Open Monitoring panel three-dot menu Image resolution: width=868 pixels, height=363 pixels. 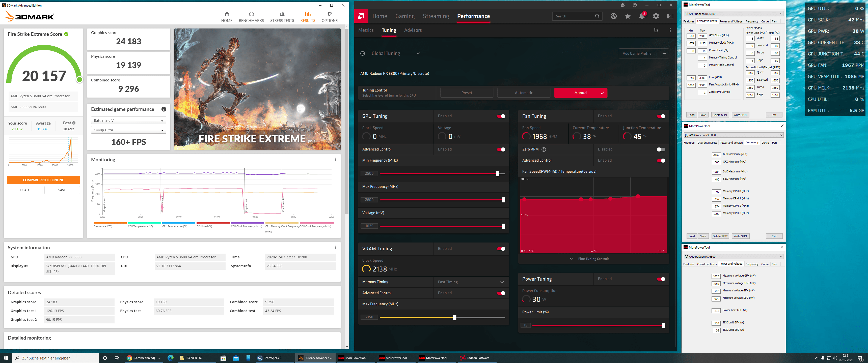[336, 160]
